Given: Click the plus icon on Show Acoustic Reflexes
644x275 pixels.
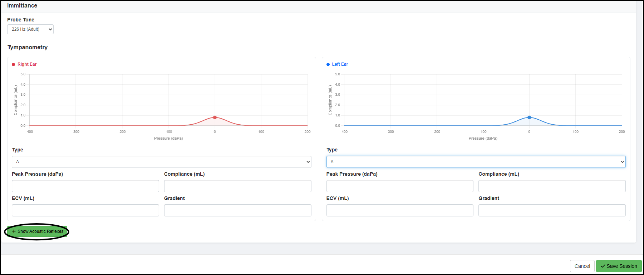Looking at the screenshot, I should coord(14,231).
